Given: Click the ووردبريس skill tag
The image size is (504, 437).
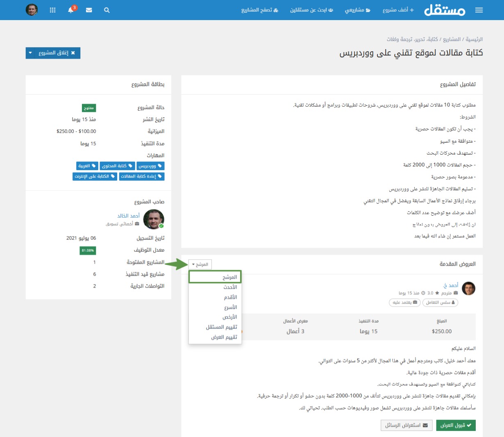Looking at the screenshot, I should point(150,166).
